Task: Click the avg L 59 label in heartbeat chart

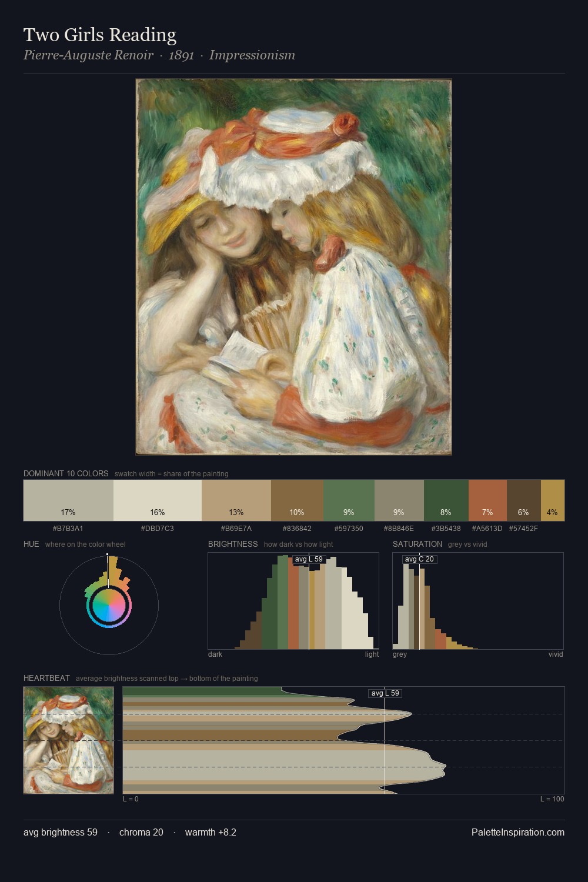Action: (x=385, y=693)
